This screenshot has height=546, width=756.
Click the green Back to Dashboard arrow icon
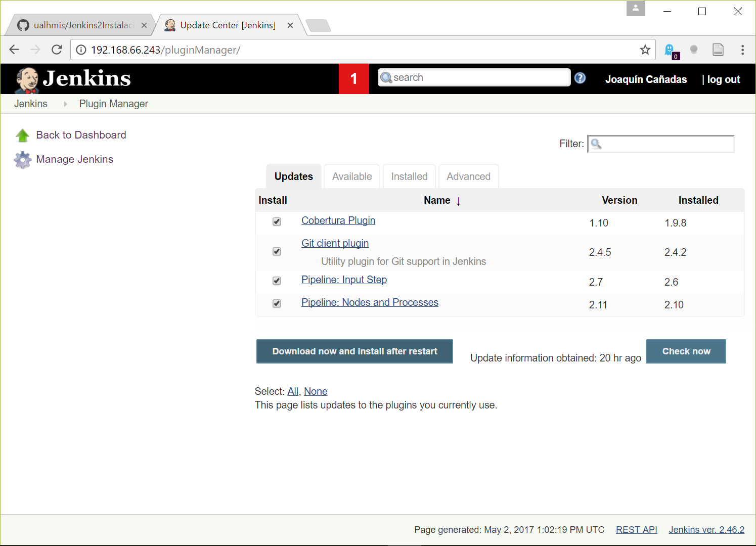pyautogui.click(x=22, y=135)
